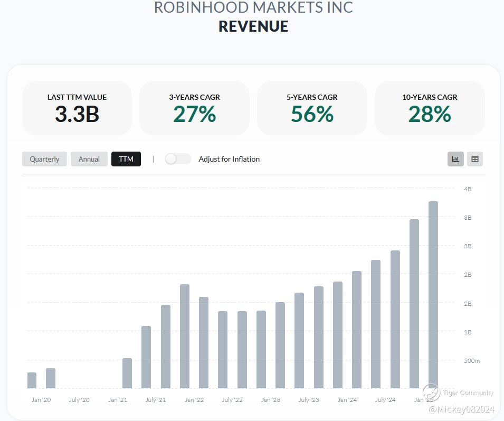Toggle the Adjust for Inflation switch
This screenshot has width=504, height=421.
(x=178, y=159)
